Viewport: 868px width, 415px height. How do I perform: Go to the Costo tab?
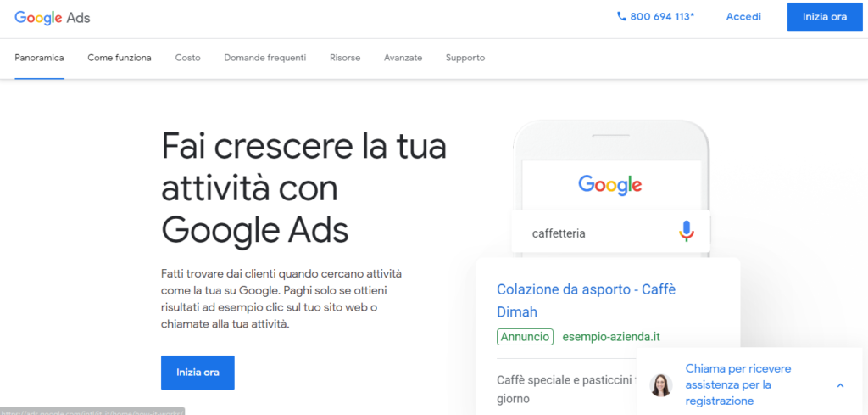(187, 58)
